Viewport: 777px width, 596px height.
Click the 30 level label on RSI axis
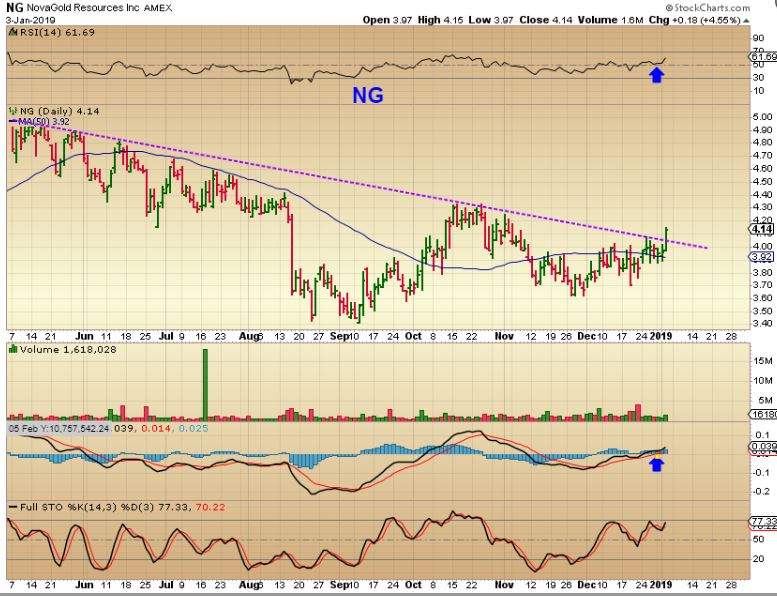coord(758,78)
